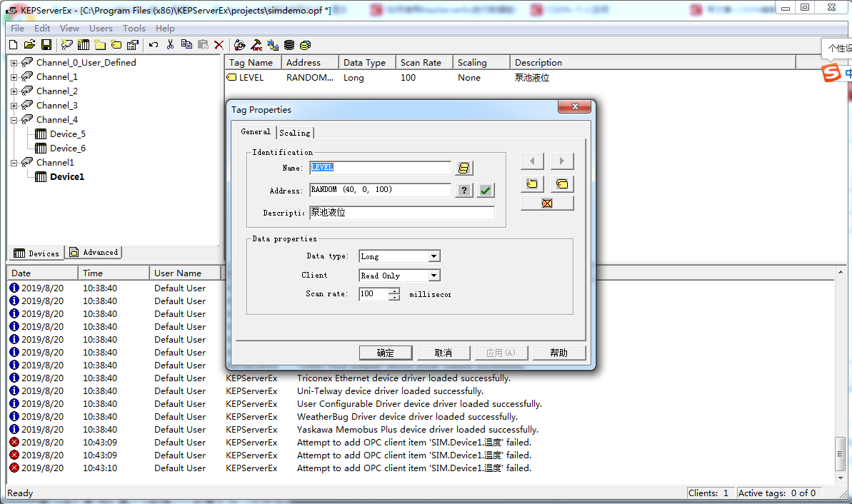Open the Client access Read Only dropdown
Screen dimensions: 852x504
[x=433, y=276]
